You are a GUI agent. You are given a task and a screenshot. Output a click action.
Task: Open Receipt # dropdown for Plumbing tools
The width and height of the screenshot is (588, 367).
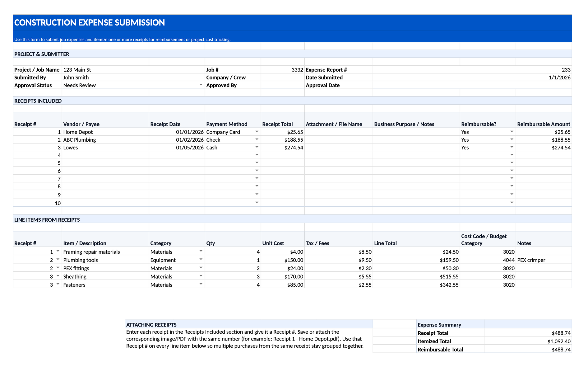[58, 260]
